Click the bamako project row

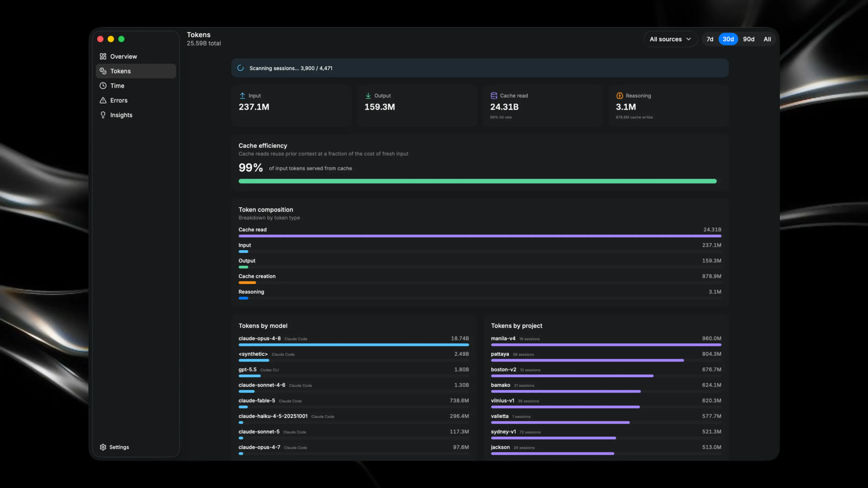pyautogui.click(x=606, y=387)
